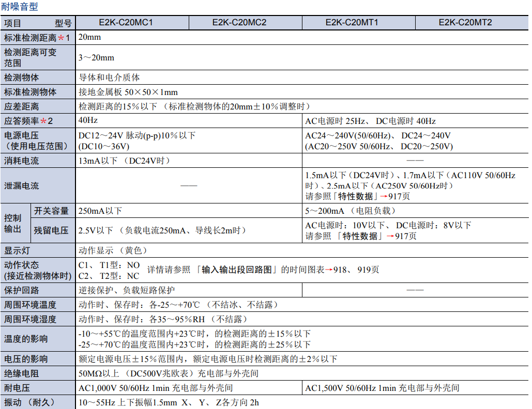Select the 3～20mm variable range value
This screenshot has height=409, width=532.
coord(96,58)
